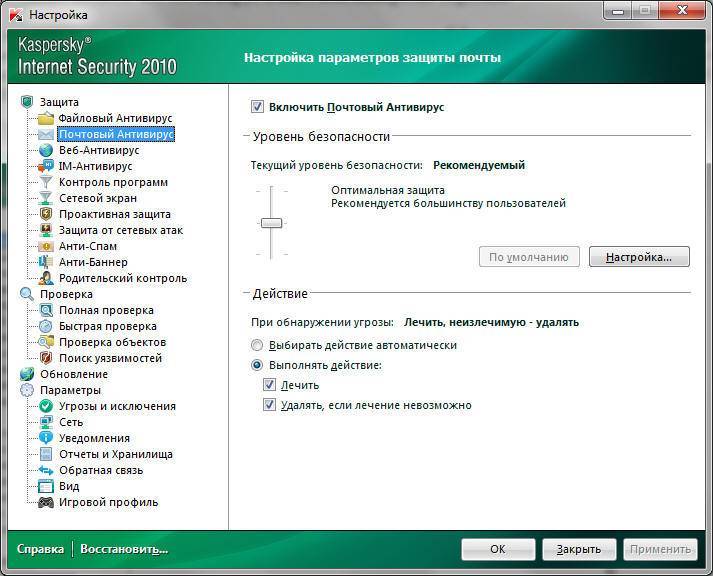The image size is (713, 576).
Task: Click the Восстановить... link
Action: point(124,549)
